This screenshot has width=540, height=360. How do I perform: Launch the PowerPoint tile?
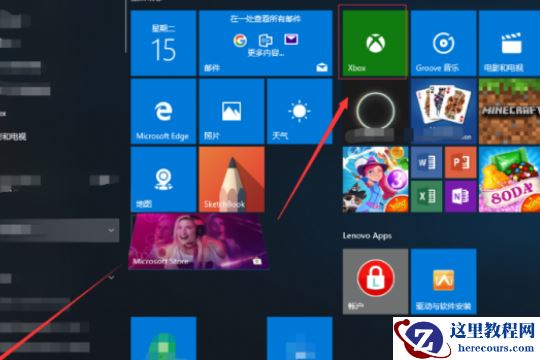[x=460, y=162]
